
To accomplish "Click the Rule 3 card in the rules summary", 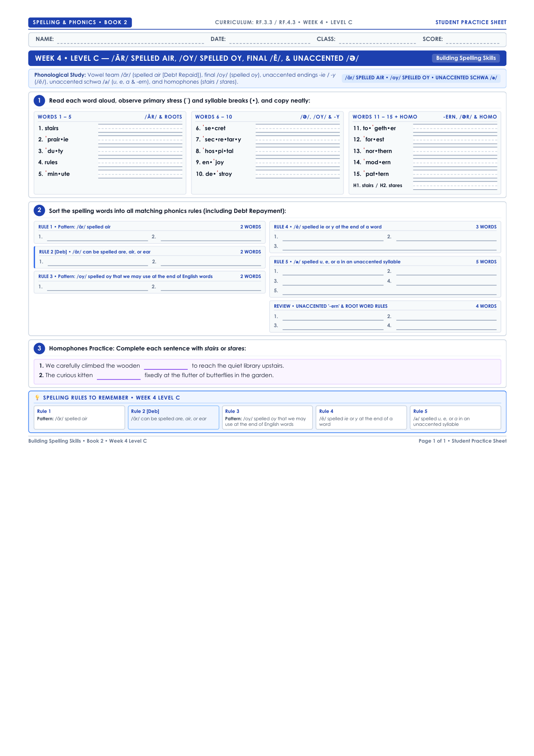I will point(267,418).
